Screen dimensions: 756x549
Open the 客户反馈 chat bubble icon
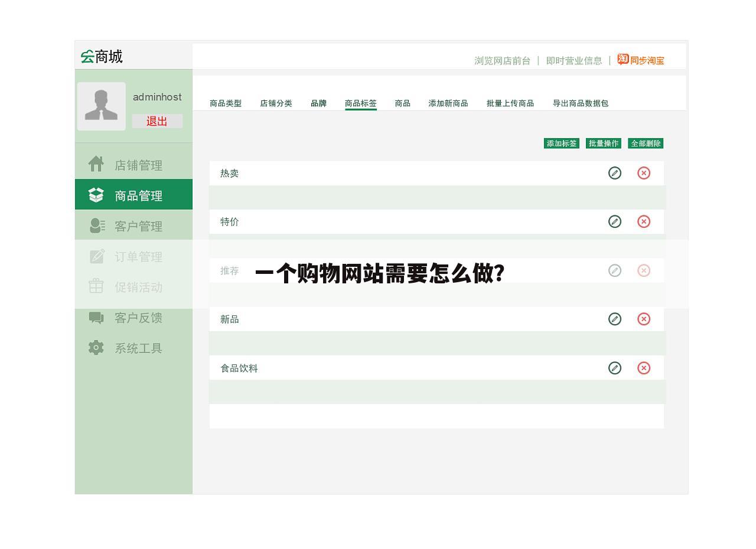pyautogui.click(x=96, y=318)
